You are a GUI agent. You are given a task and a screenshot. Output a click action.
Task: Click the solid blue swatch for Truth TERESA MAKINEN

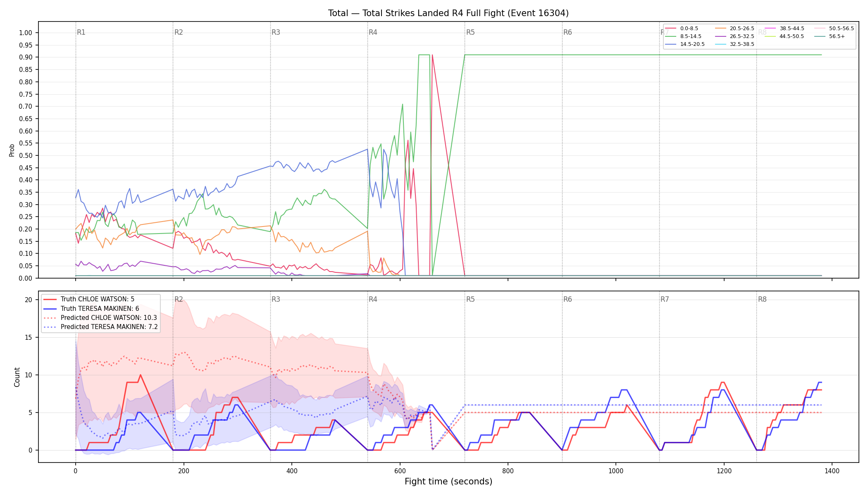50,309
